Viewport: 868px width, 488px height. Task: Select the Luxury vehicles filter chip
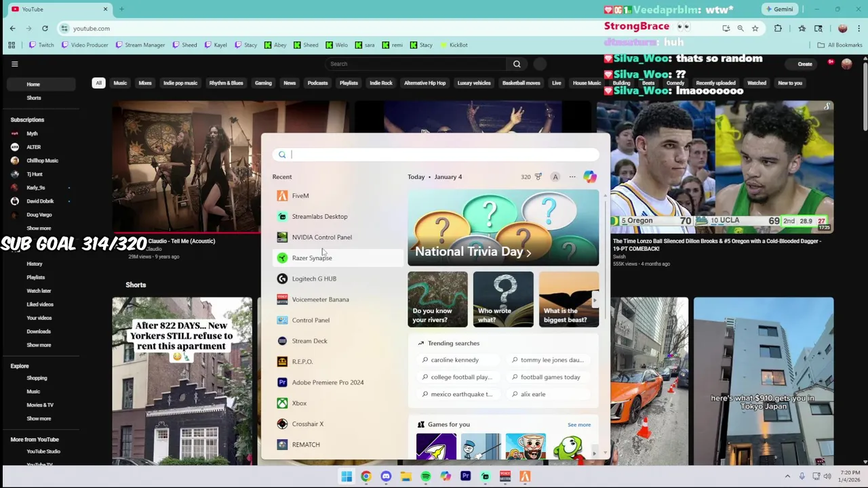[474, 83]
